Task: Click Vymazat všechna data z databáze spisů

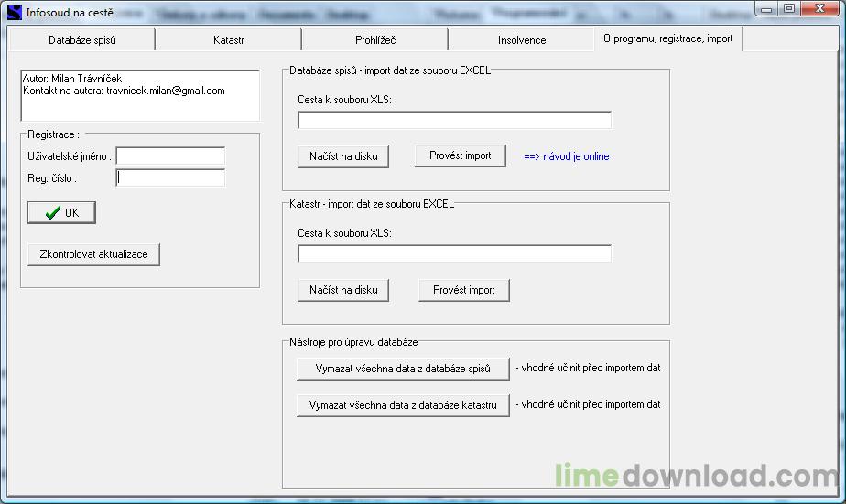Action: point(403,369)
